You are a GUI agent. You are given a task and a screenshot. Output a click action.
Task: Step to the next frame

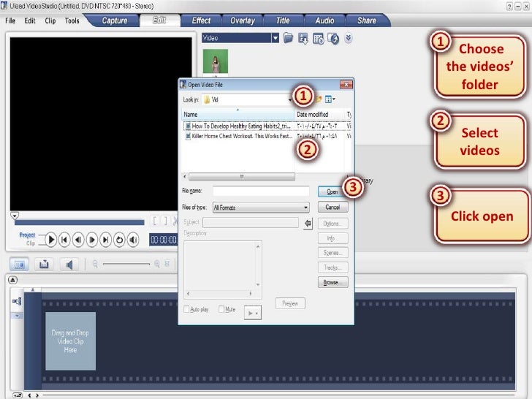tap(92, 240)
